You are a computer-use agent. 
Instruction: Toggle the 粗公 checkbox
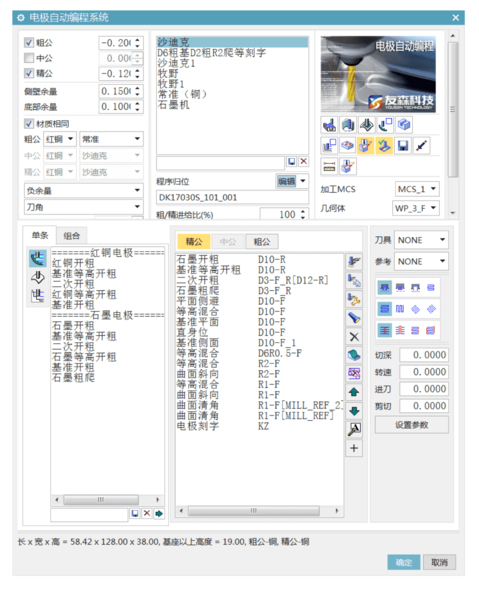click(29, 42)
